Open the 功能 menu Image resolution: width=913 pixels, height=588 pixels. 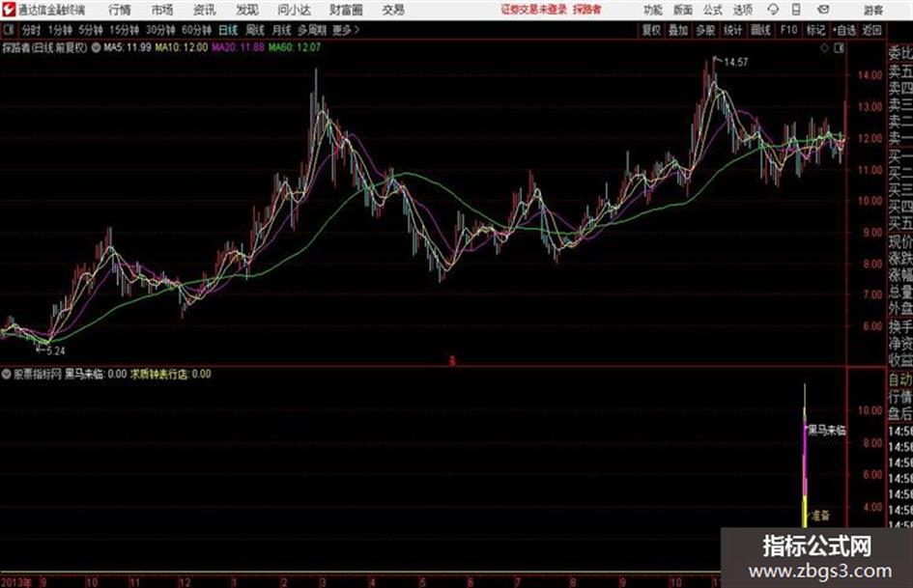(x=653, y=10)
